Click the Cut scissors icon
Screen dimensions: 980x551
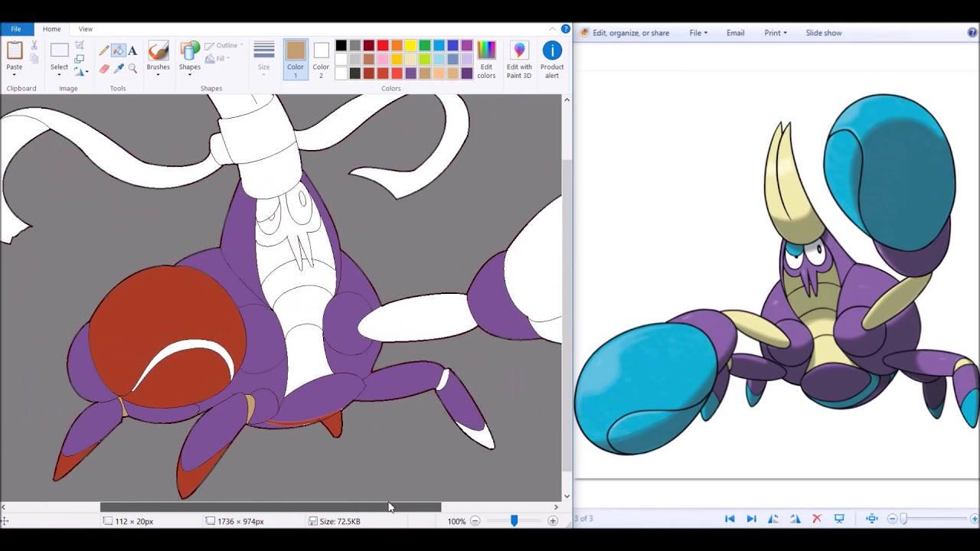pos(34,45)
